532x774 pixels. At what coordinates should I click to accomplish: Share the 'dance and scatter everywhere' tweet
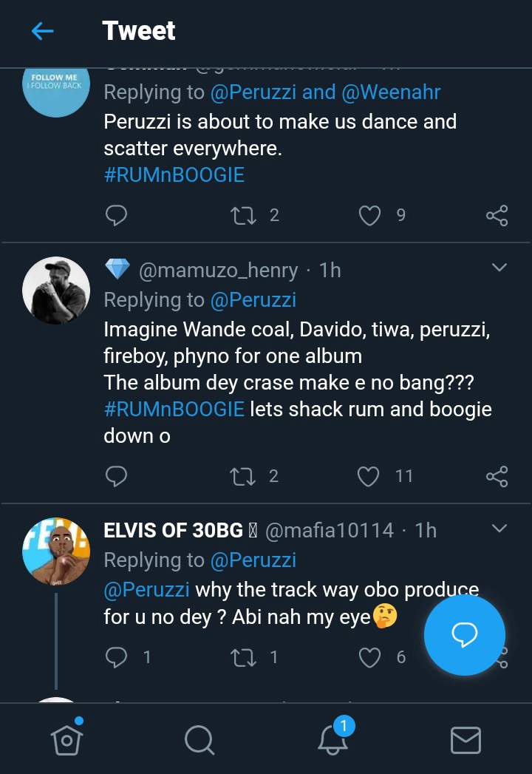pyautogui.click(x=497, y=215)
